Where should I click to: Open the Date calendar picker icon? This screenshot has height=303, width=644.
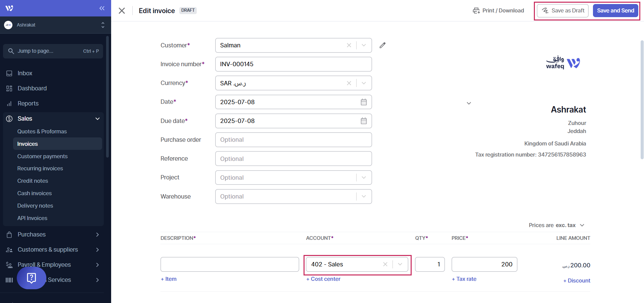coord(364,102)
